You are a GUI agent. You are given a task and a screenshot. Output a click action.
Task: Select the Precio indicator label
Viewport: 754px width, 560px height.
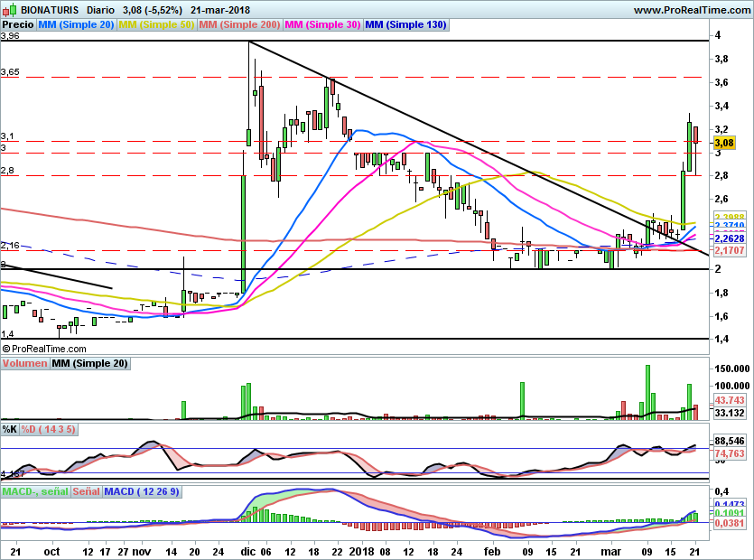click(x=18, y=24)
